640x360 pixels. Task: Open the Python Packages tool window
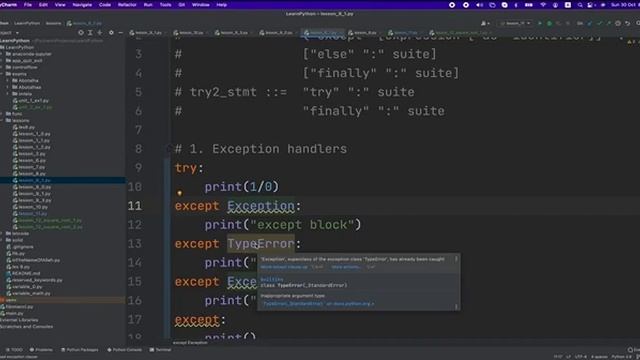(x=80, y=350)
